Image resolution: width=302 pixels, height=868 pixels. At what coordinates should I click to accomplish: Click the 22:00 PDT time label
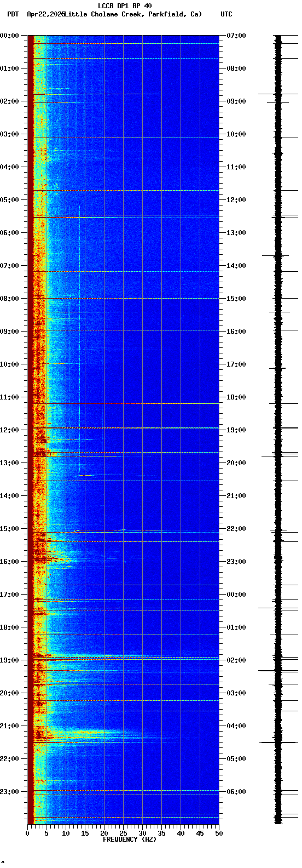10,759
